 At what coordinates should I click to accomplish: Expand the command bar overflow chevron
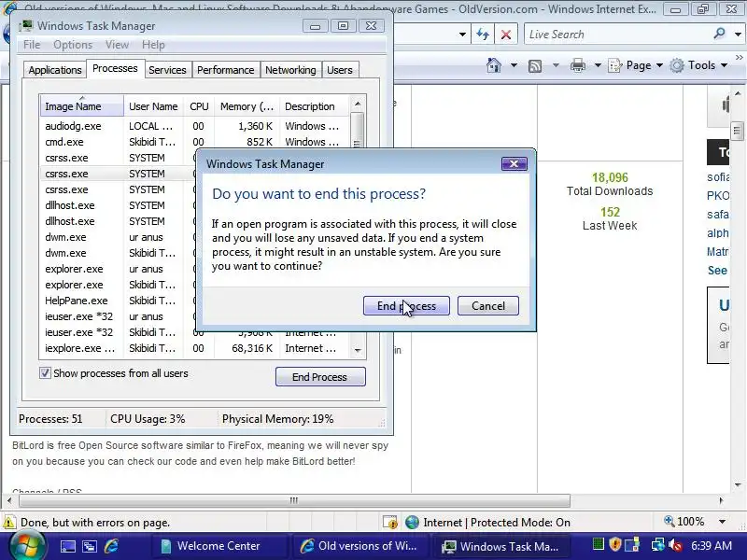pos(739,58)
